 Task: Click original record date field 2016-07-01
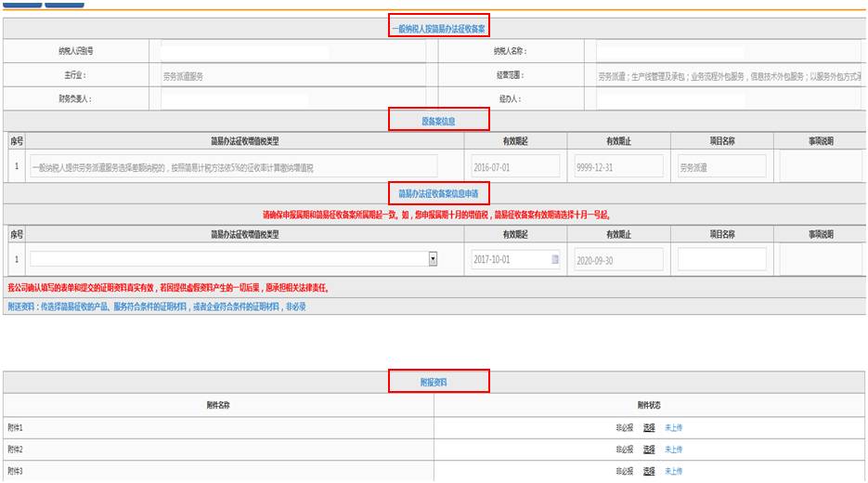point(515,167)
